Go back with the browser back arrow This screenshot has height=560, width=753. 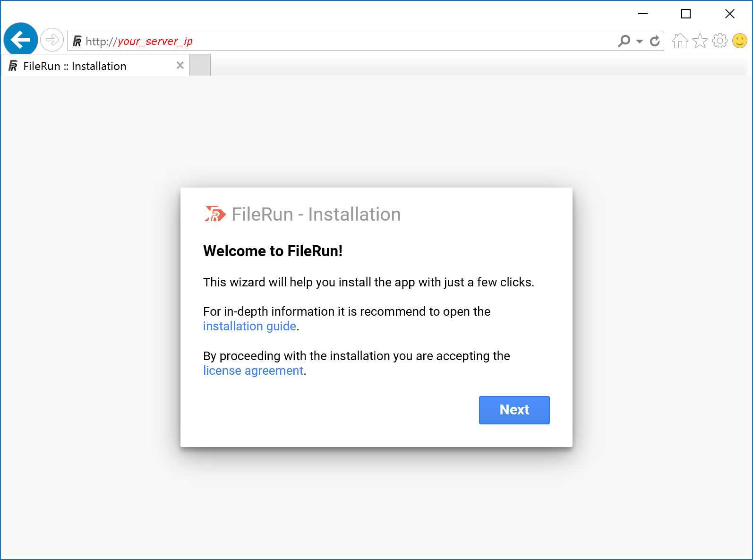click(20, 40)
